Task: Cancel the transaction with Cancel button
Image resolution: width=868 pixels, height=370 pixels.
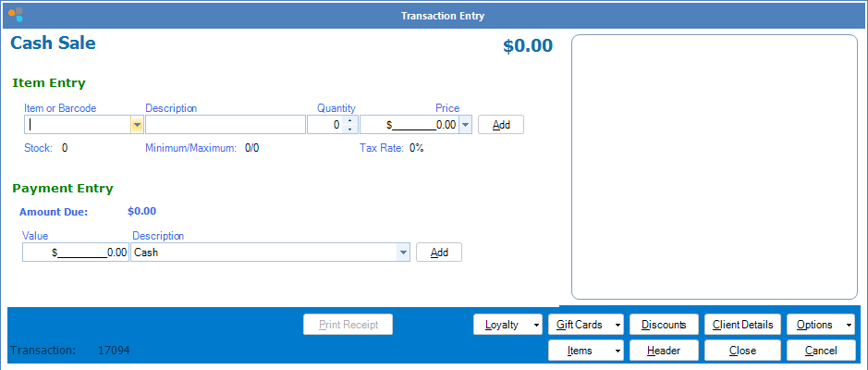Action: (x=820, y=351)
